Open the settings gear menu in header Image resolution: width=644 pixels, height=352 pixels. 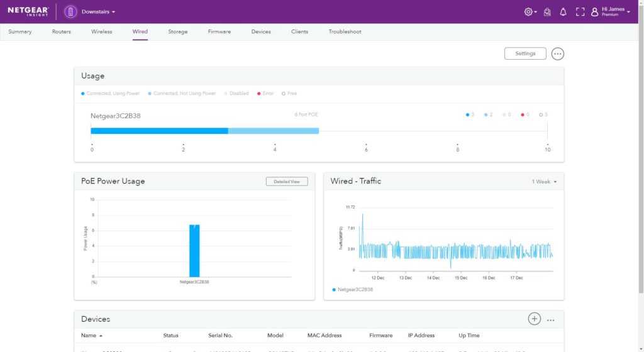530,12
